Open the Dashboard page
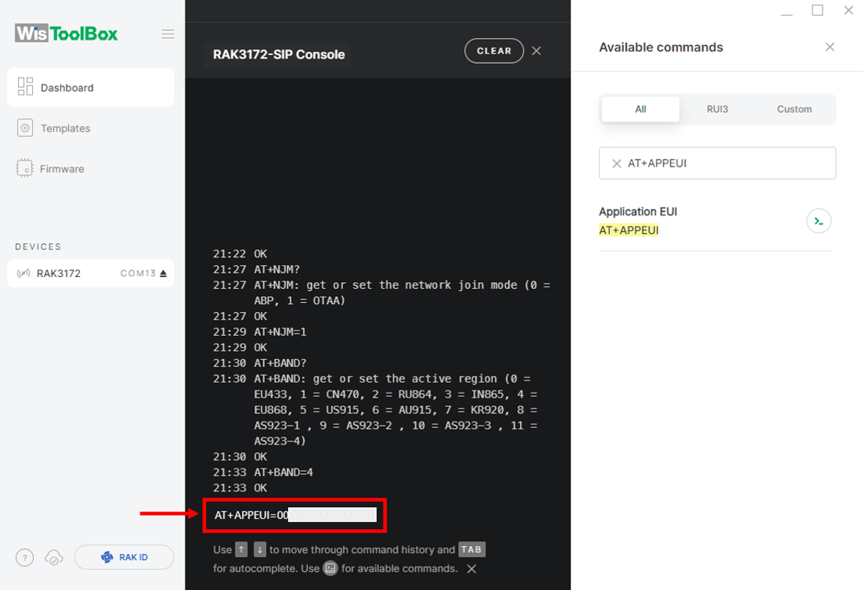868x590 pixels. point(91,87)
